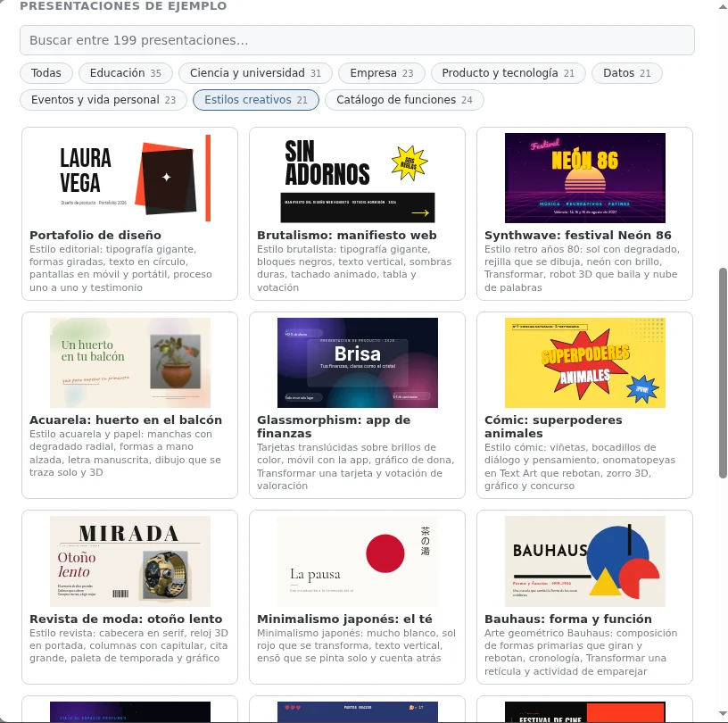Click the vertical scrollbar thumb

click(723, 373)
